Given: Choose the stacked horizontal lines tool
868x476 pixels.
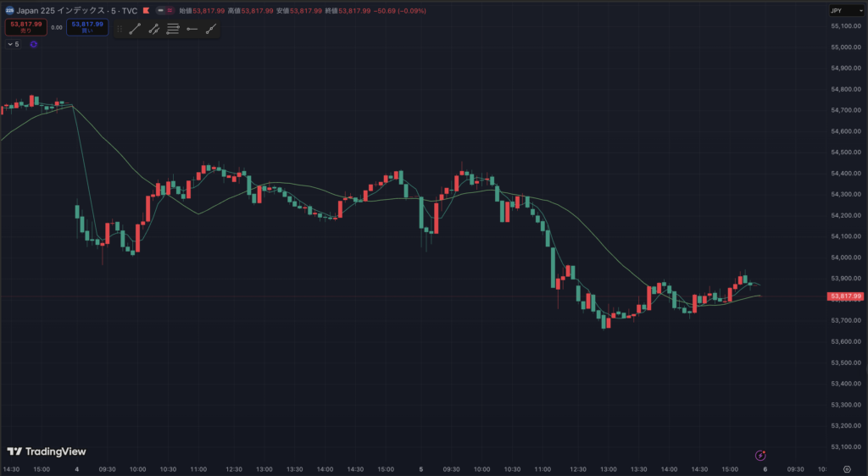Looking at the screenshot, I should point(173,29).
